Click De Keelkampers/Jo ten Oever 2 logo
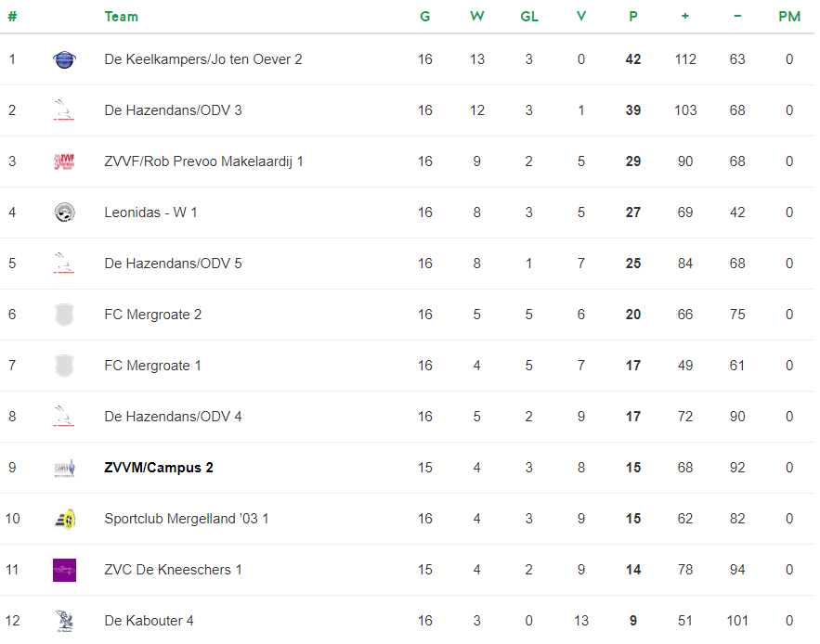The height and width of the screenshot is (644, 820). [x=64, y=59]
